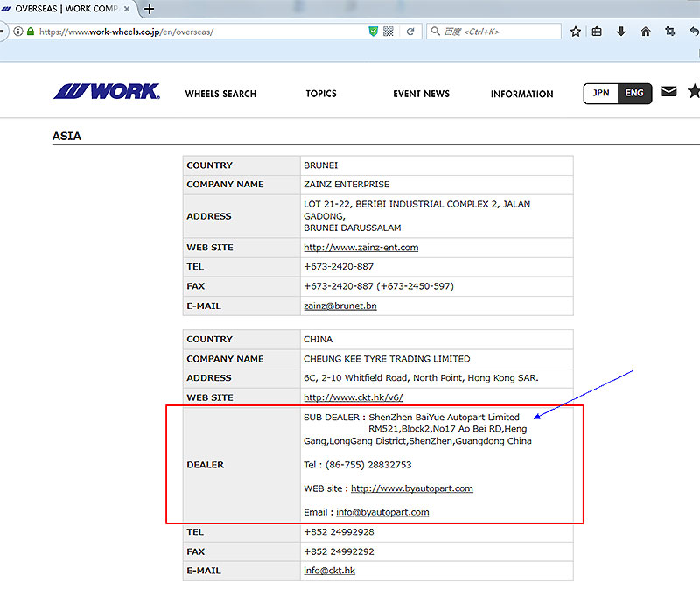Switch language to JPN

pos(601,93)
